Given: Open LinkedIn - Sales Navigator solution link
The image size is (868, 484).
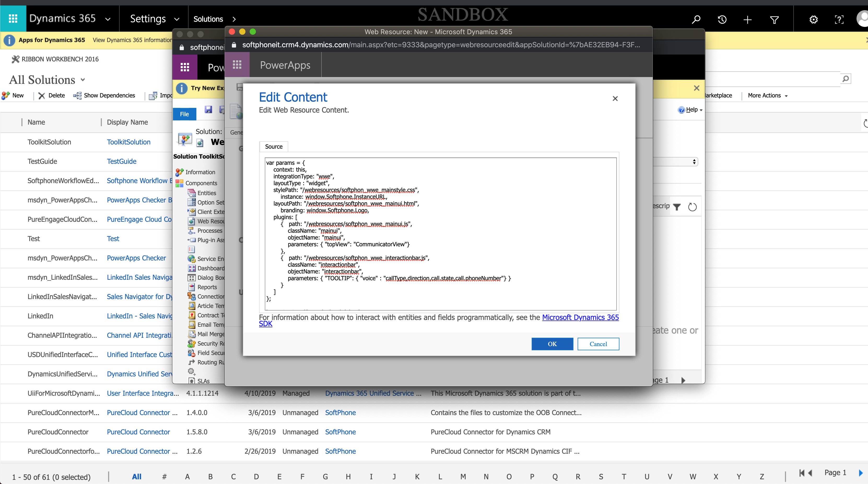Looking at the screenshot, I should (x=139, y=316).
